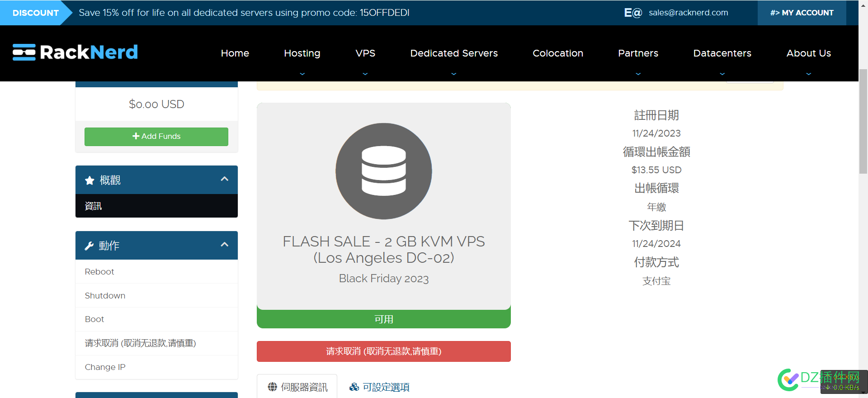The width and height of the screenshot is (868, 398).
Task: Click the green Add Funds button
Action: pos(156,137)
